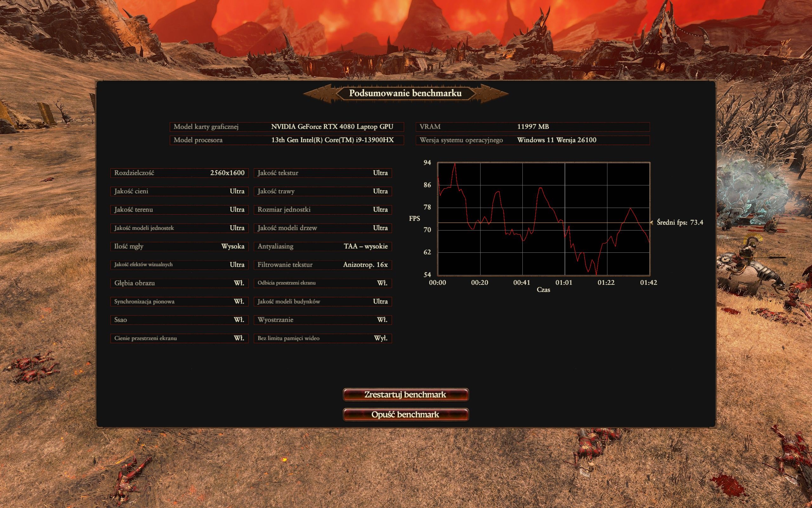Click the Jakość terenu row
This screenshot has width=812, height=508.
click(x=180, y=210)
